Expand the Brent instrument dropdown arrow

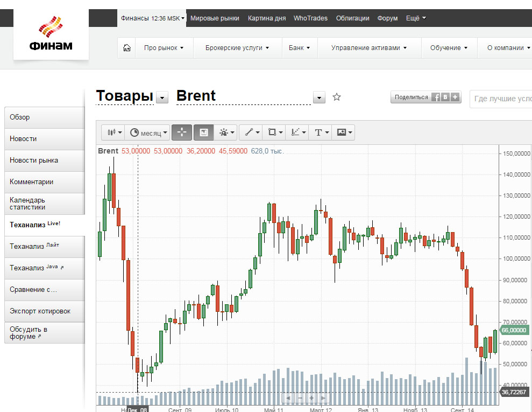[319, 98]
